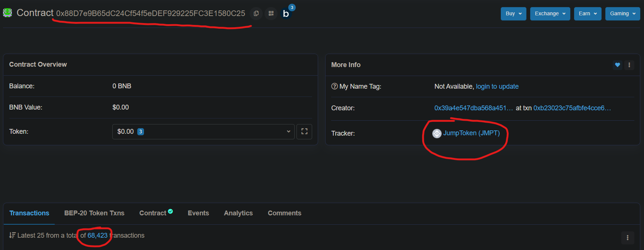Open the creator address 0x39a4e547dba568a451 link
The height and width of the screenshot is (250, 644).
click(x=474, y=108)
